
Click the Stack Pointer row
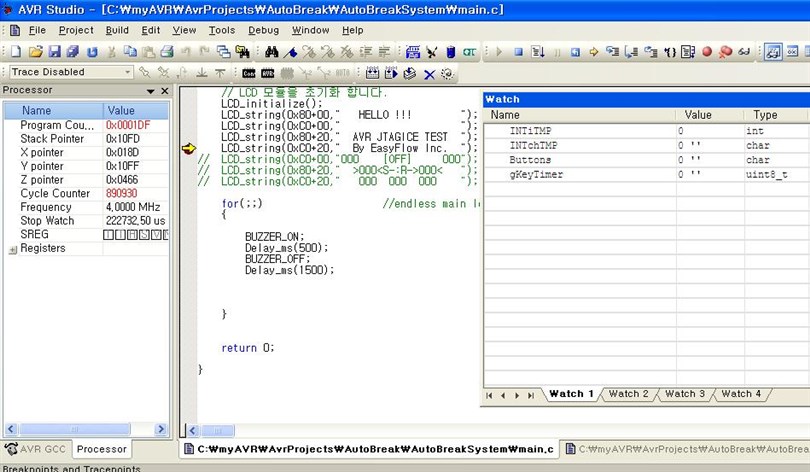(86, 139)
